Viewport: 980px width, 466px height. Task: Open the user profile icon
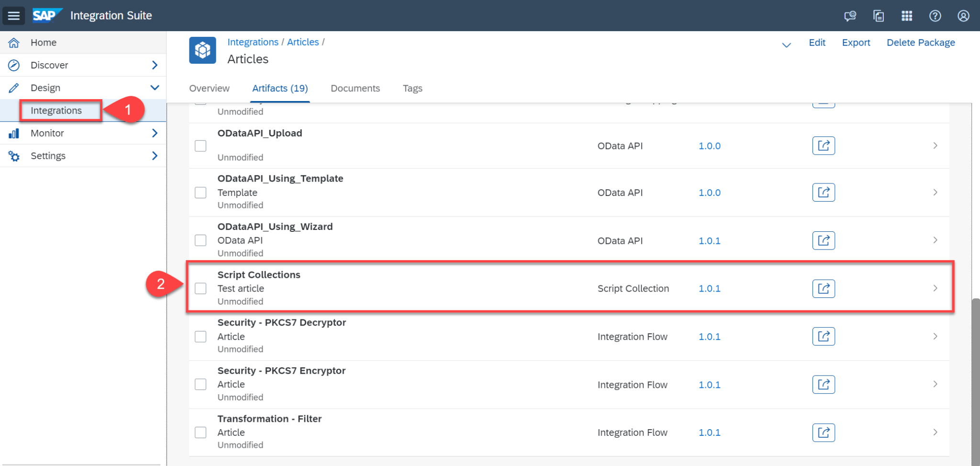tap(963, 16)
